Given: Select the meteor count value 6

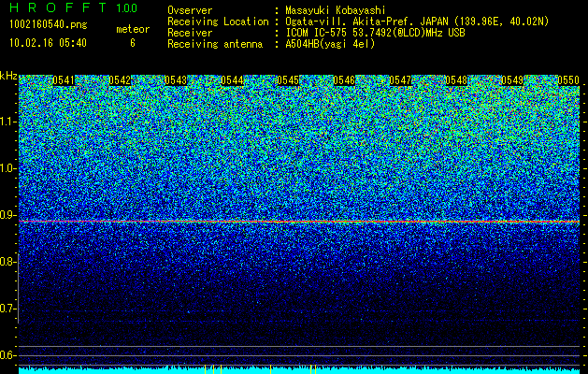Looking at the screenshot, I should [x=133, y=43].
